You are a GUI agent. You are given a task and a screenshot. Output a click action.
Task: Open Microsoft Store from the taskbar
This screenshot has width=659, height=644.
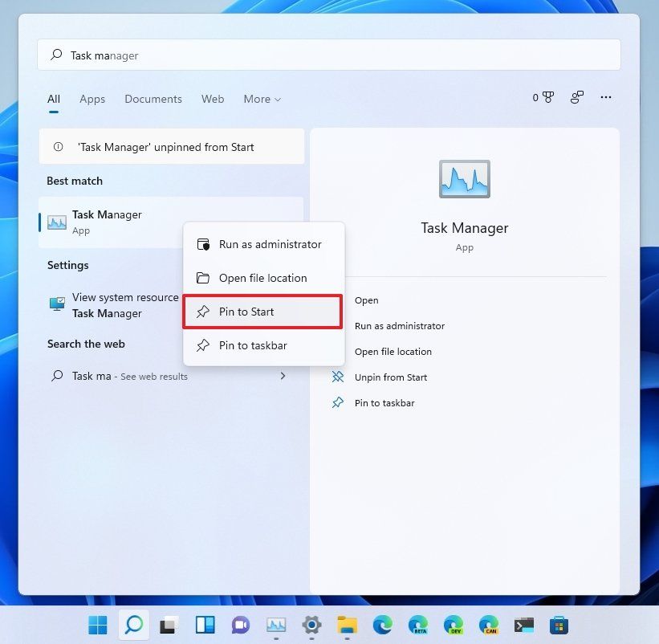click(559, 624)
